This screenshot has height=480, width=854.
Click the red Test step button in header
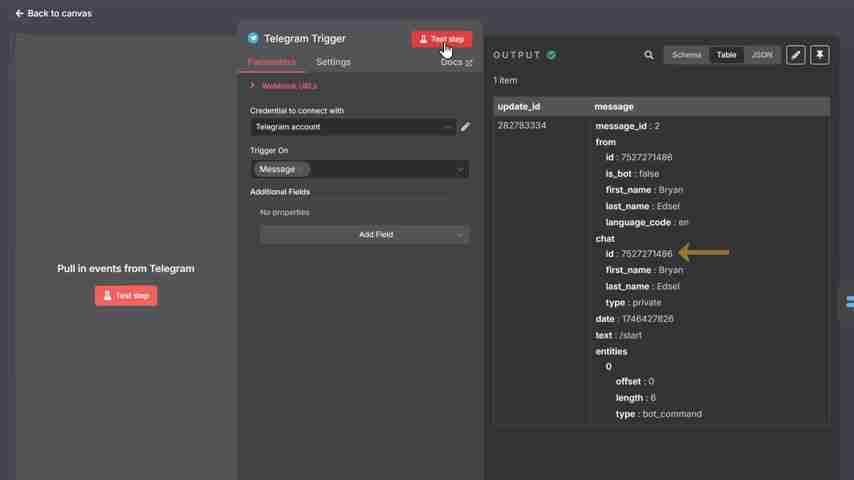click(442, 39)
